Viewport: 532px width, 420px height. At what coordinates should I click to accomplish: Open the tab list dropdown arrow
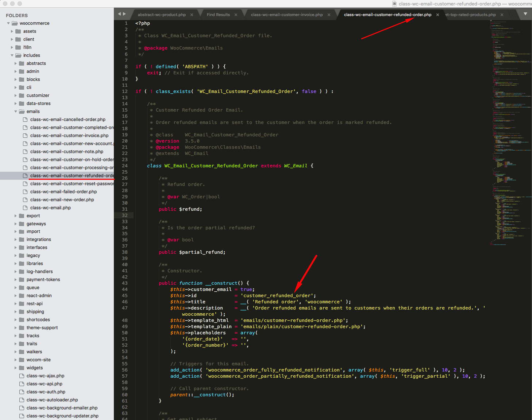click(x=525, y=14)
